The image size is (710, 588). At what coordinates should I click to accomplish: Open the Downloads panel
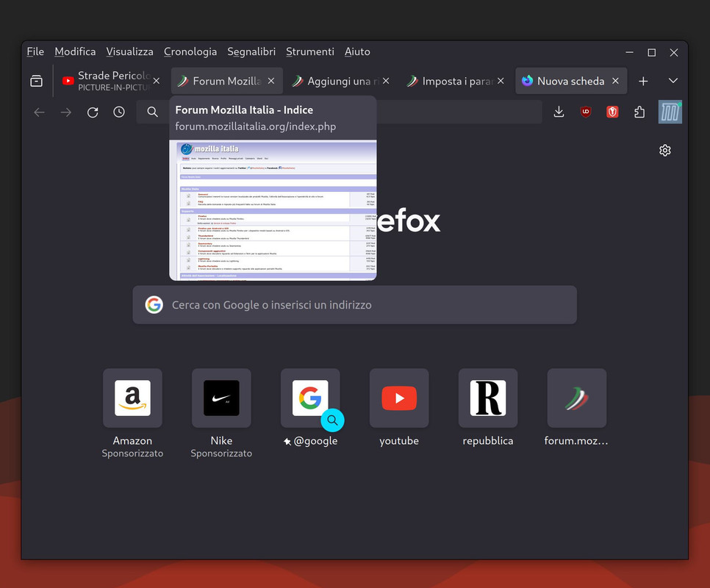pyautogui.click(x=559, y=112)
